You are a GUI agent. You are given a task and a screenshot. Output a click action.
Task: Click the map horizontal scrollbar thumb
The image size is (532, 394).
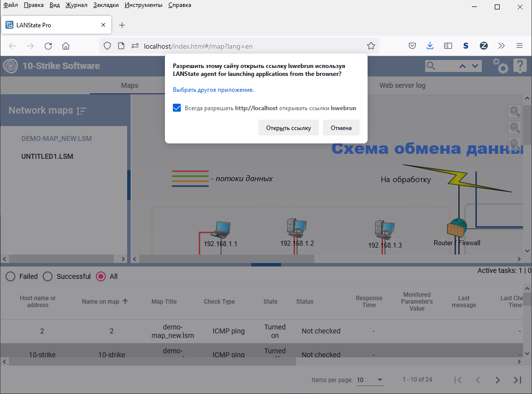(227, 259)
